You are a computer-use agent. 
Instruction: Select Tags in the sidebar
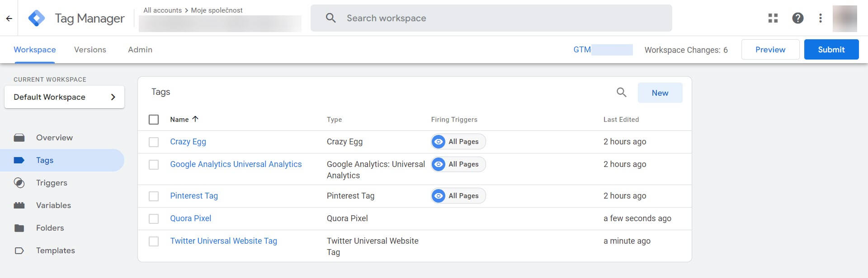tap(62, 160)
